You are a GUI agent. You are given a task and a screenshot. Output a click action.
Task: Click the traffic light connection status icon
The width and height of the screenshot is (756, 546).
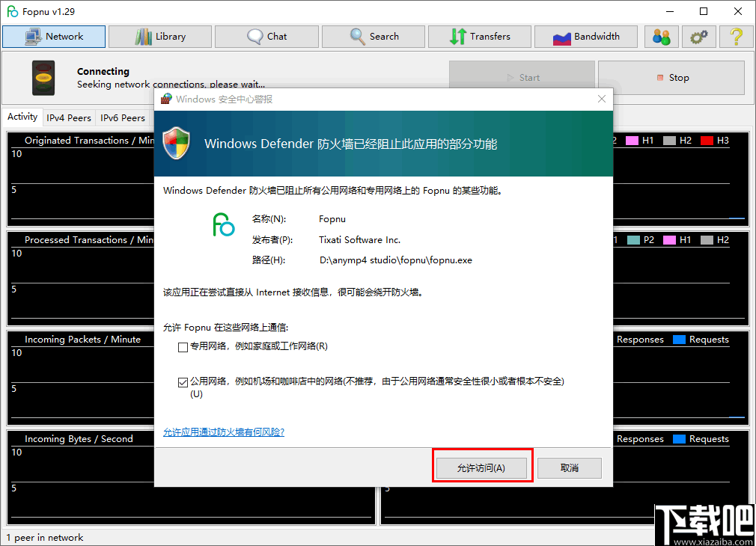pos(43,78)
